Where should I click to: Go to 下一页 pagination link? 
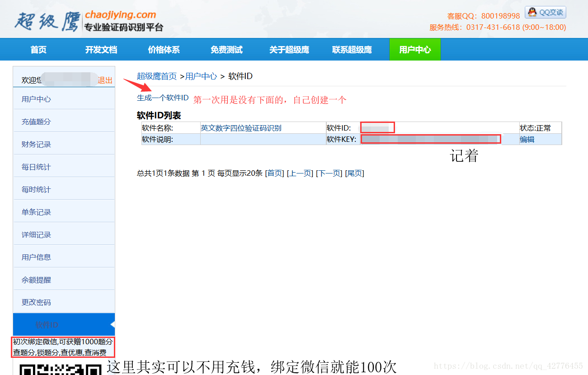(329, 173)
